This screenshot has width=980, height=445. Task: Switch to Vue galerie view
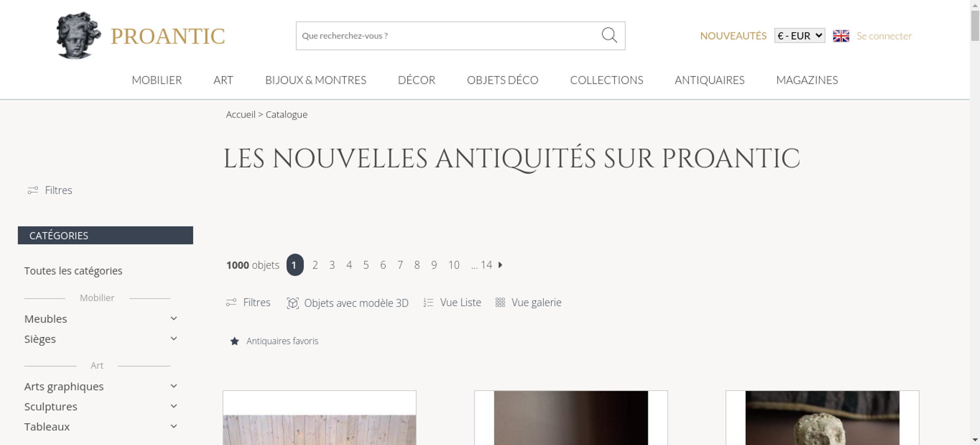point(528,303)
